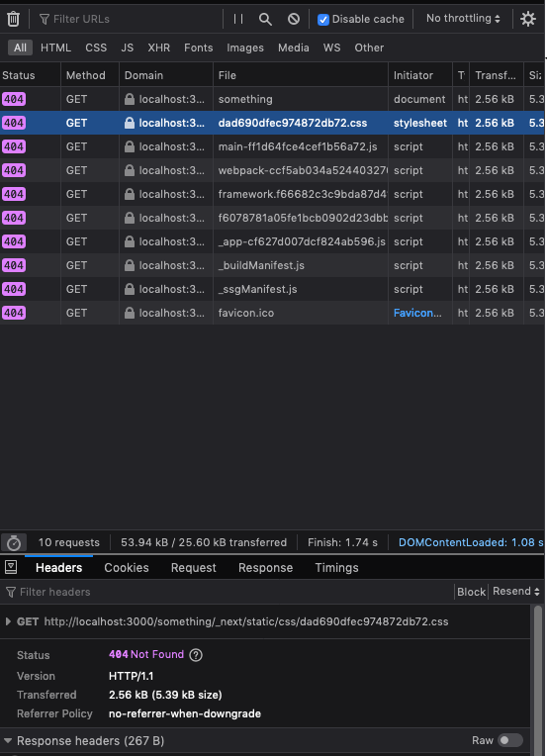This screenshot has height=756, width=547.
Task: Click the '10 requests' status bar entry
Action: coord(69,542)
